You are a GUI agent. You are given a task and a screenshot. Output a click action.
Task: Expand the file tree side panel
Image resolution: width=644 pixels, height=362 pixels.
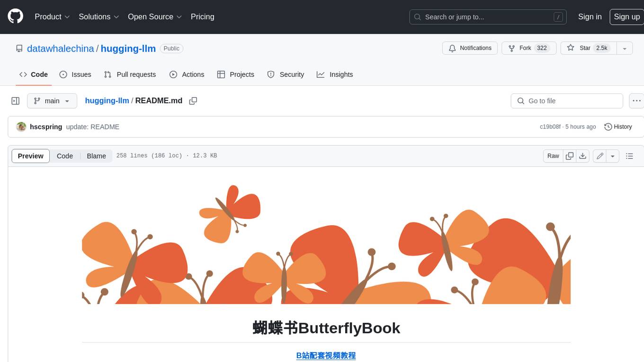click(15, 101)
